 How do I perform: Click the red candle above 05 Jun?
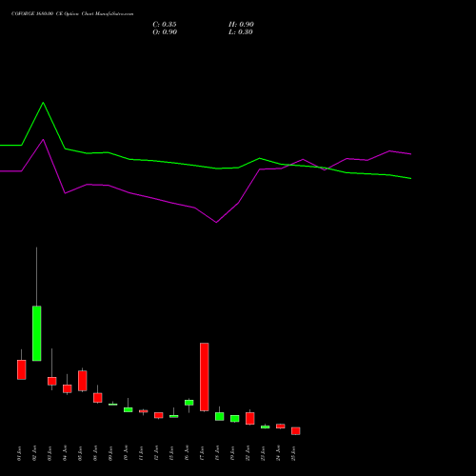tap(83, 381)
